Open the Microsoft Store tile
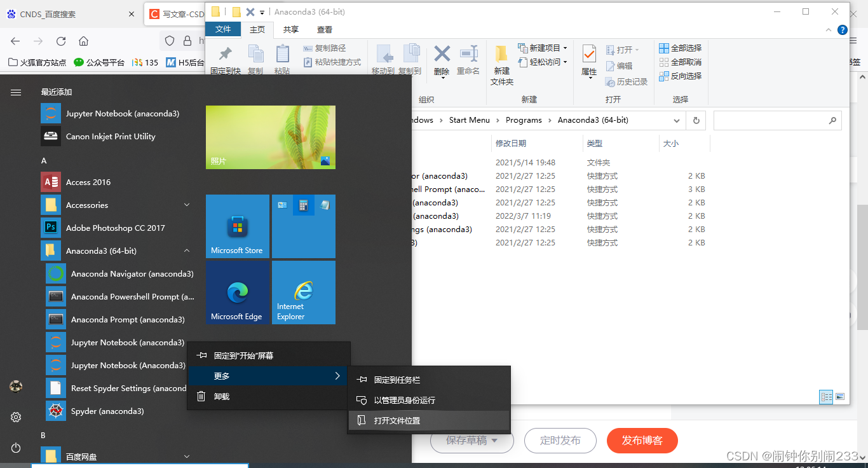Viewport: 868px width, 468px height. tap(238, 226)
